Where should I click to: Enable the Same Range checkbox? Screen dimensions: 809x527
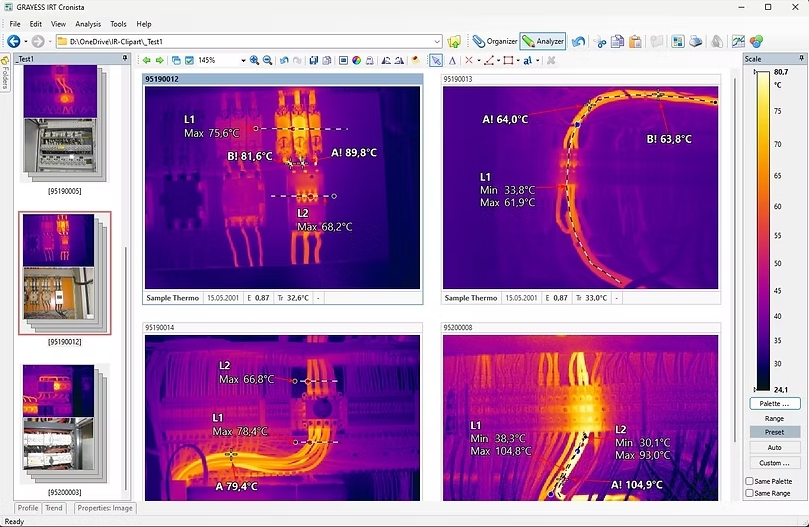(x=749, y=493)
